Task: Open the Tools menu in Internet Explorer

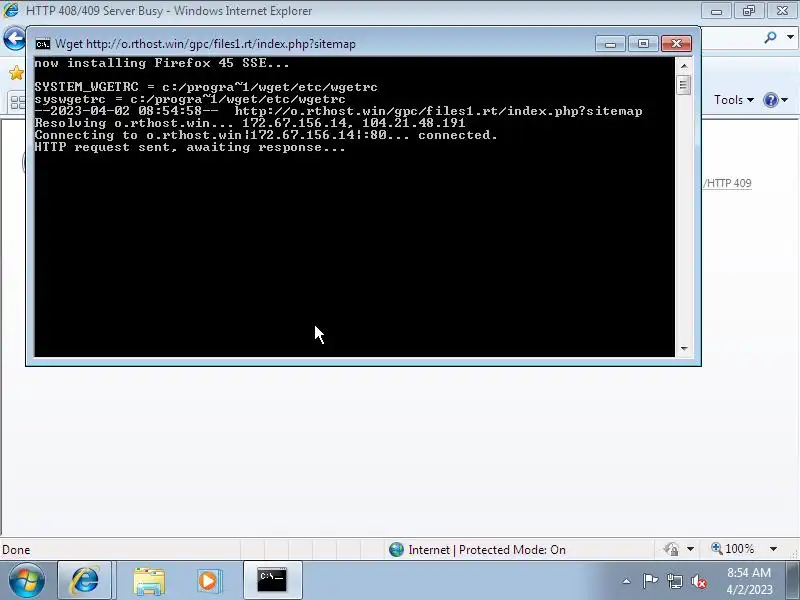Action: 734,99
